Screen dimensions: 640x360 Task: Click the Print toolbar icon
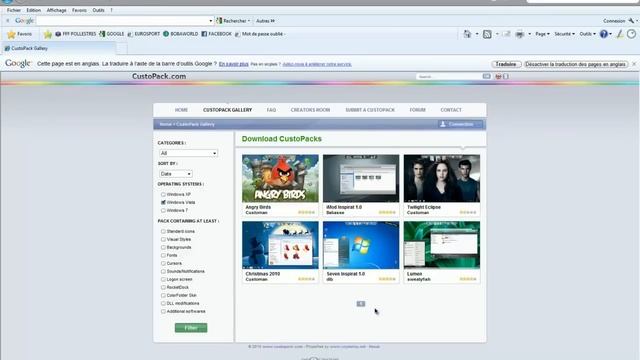coord(520,34)
